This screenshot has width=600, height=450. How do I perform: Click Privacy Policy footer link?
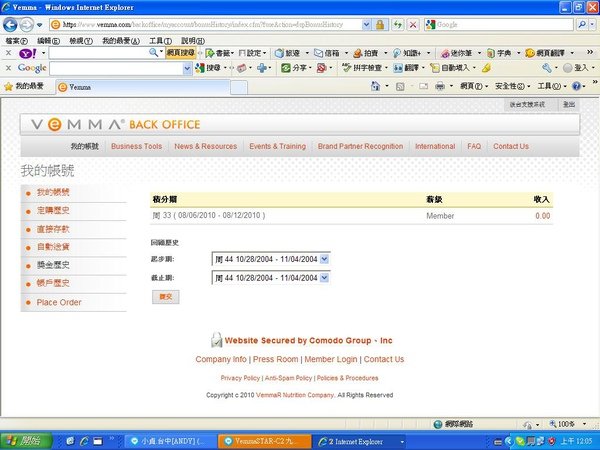click(x=240, y=378)
